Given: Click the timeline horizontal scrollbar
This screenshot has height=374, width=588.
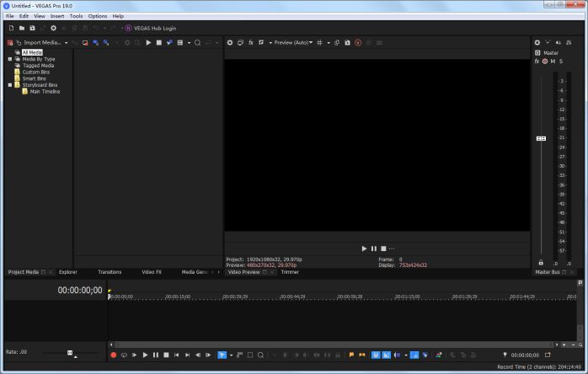Looking at the screenshot, I should point(334,345).
